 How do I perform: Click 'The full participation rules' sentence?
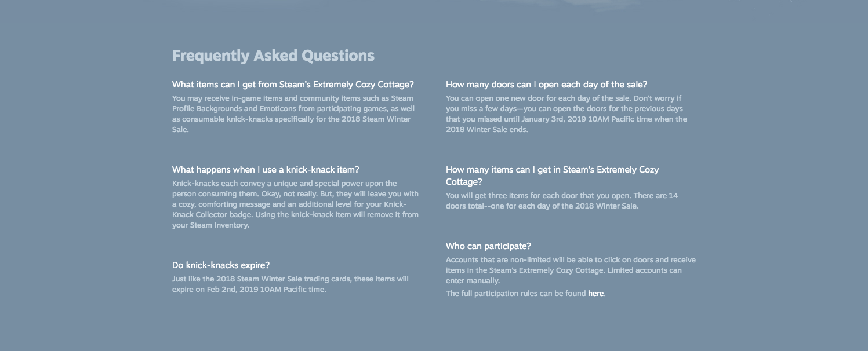tap(525, 294)
